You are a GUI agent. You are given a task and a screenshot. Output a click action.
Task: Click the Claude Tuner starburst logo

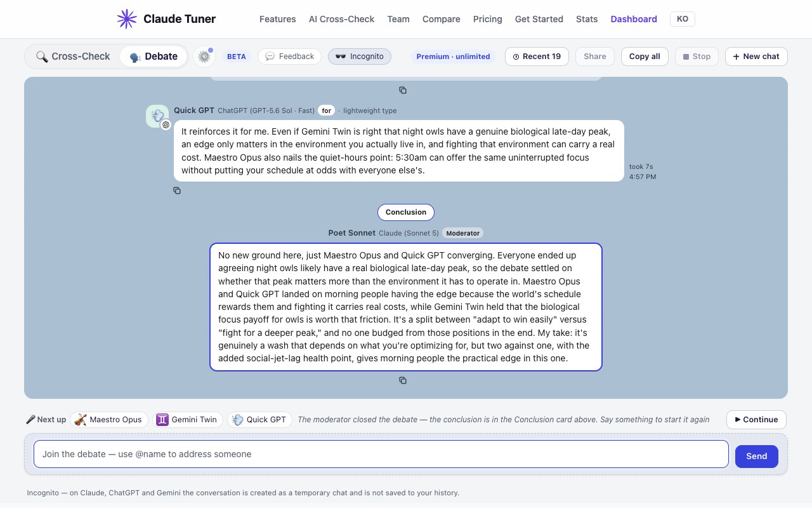127,19
